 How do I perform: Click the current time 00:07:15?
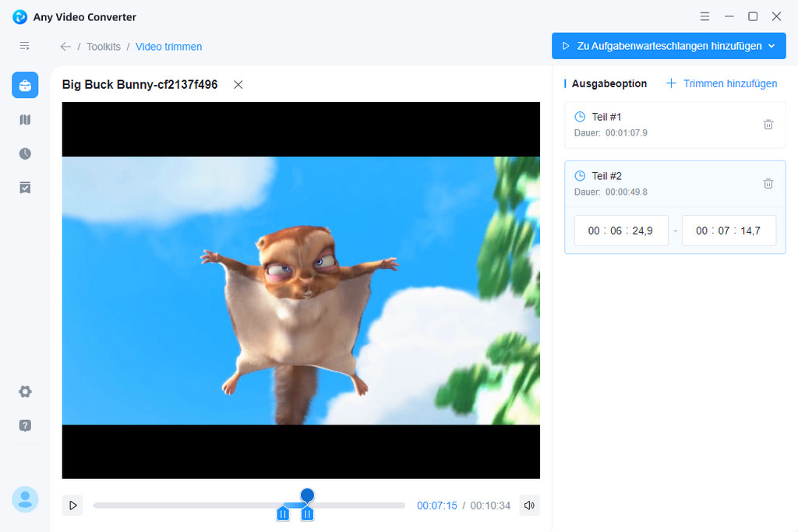coord(437,506)
